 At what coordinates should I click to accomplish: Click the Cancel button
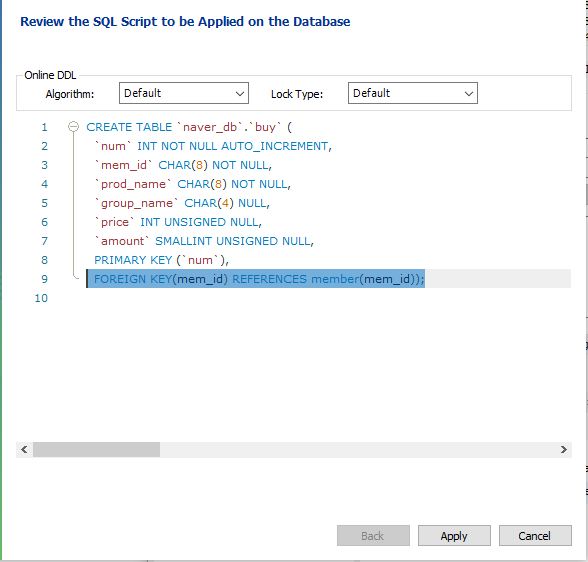click(535, 536)
